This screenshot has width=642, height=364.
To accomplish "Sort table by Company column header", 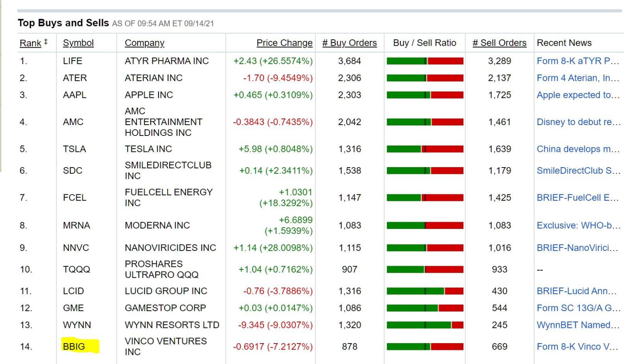I will tap(144, 43).
